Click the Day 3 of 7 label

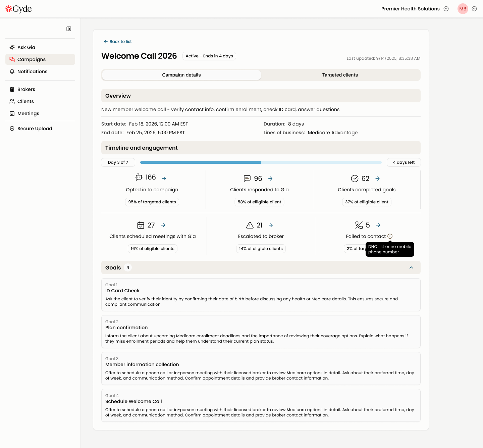coord(118,162)
